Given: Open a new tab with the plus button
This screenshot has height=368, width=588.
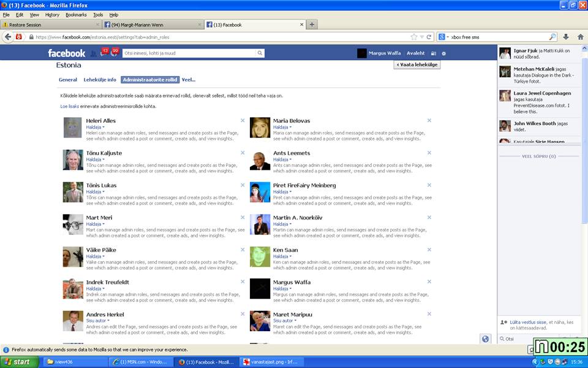Looking at the screenshot, I should coord(312,25).
